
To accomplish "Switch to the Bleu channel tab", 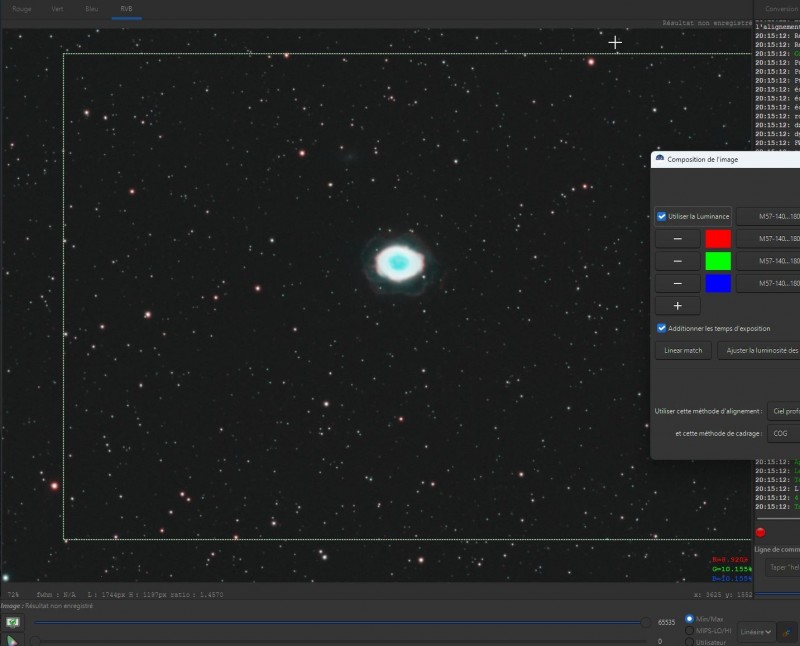I will coord(92,9).
